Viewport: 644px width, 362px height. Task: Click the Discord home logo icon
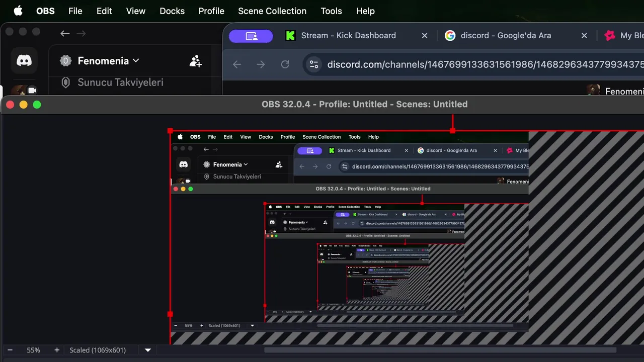pyautogui.click(x=24, y=61)
